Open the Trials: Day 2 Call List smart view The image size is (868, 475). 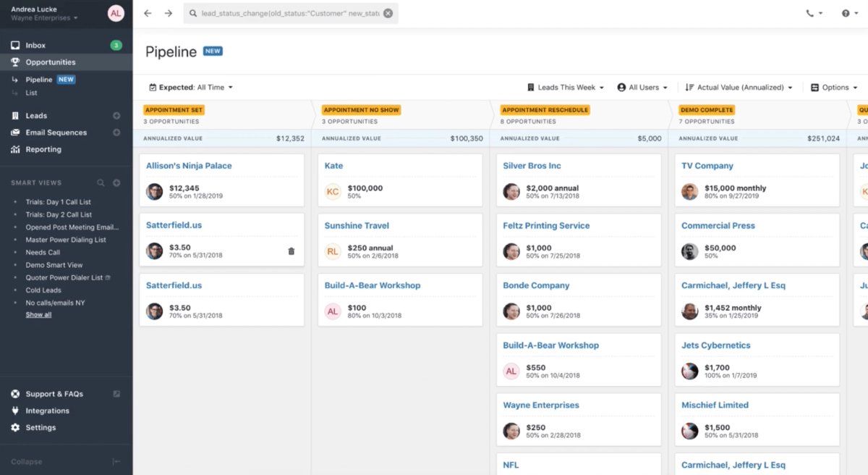pyautogui.click(x=59, y=214)
